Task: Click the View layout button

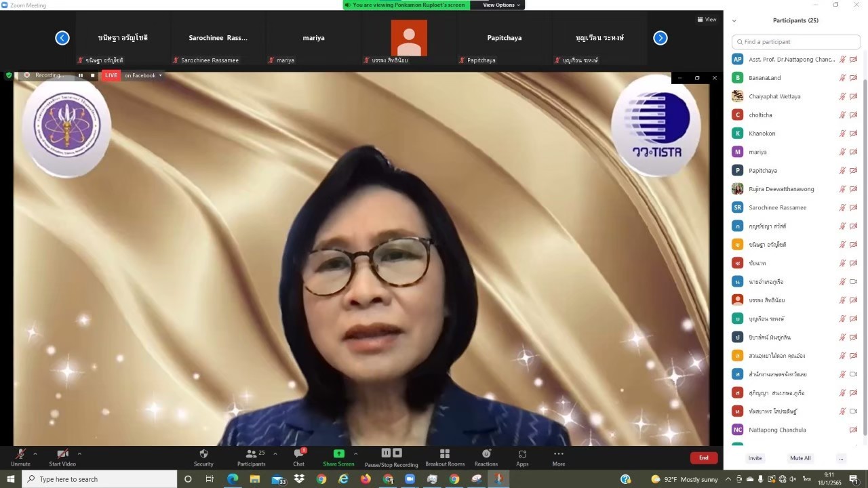Action: 707,19
